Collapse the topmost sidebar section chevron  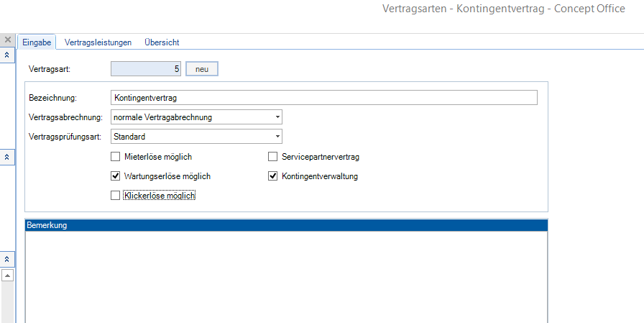click(7, 55)
